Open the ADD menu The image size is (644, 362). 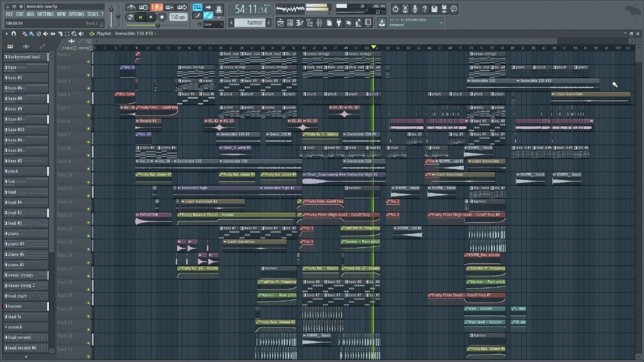pos(30,14)
